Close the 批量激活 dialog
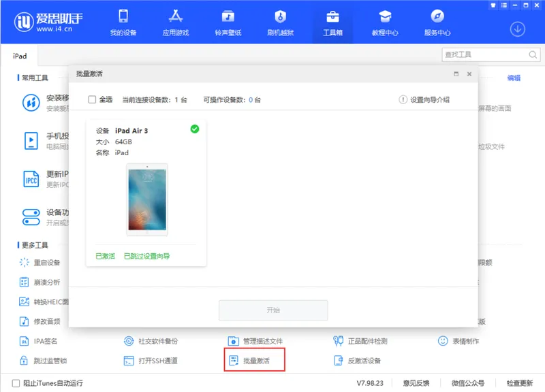The height and width of the screenshot is (392, 545). click(469, 74)
